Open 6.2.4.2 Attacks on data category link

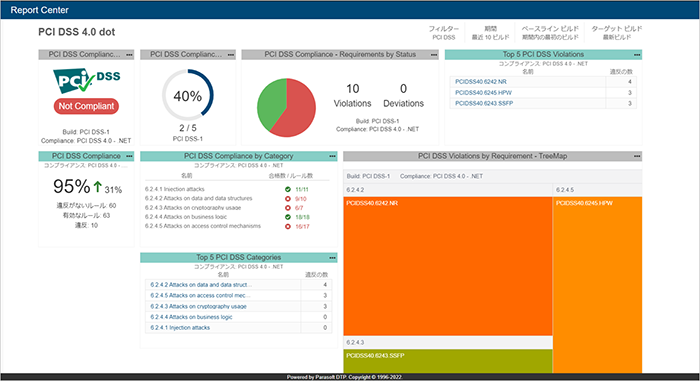pos(201,285)
